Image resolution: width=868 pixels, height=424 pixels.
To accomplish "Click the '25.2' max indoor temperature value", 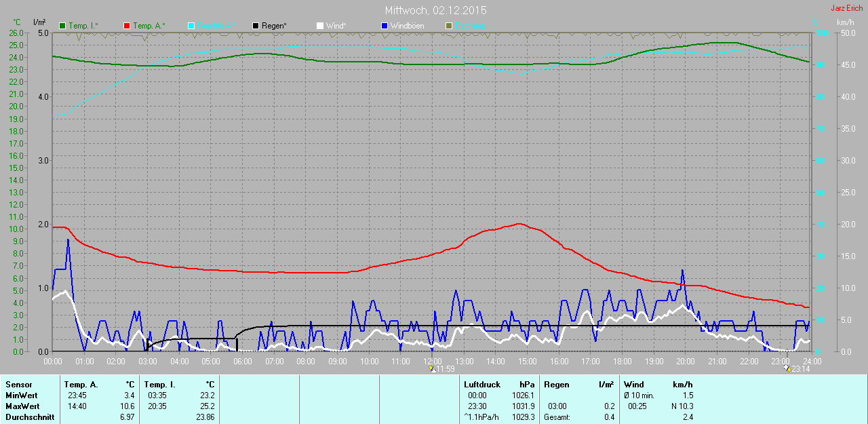I will tap(208, 406).
